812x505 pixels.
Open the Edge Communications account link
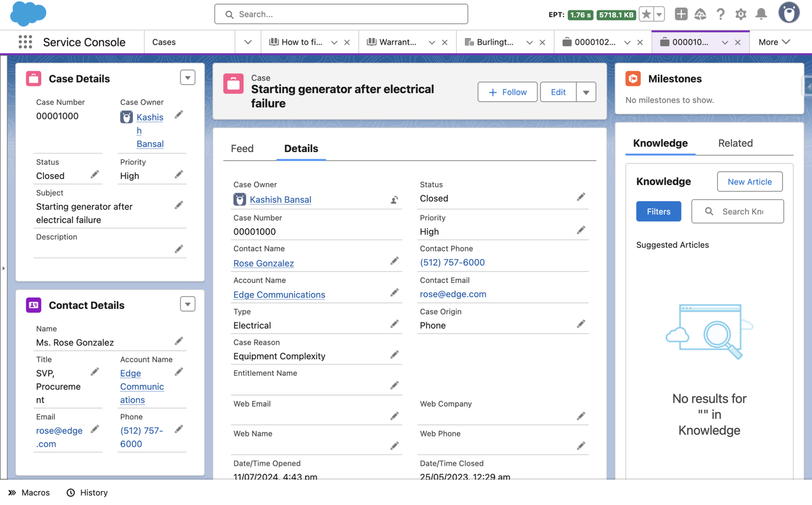[x=279, y=295]
